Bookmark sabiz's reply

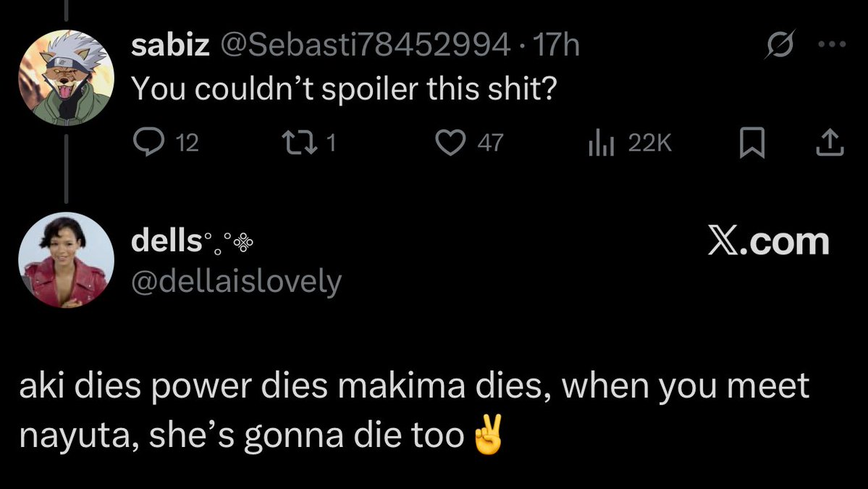[x=752, y=143]
